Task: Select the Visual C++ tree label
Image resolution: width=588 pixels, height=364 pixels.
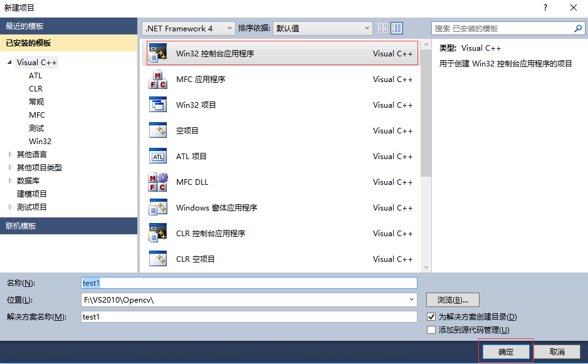Action: pyautogui.click(x=37, y=62)
